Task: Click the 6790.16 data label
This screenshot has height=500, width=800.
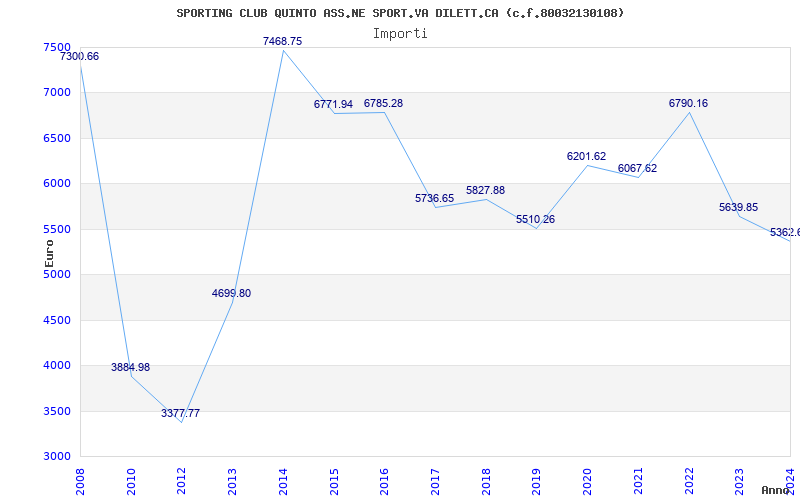Action: tap(688, 104)
